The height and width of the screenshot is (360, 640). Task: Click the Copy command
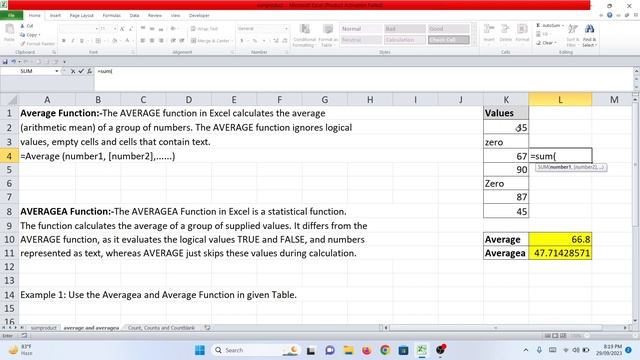[29, 35]
